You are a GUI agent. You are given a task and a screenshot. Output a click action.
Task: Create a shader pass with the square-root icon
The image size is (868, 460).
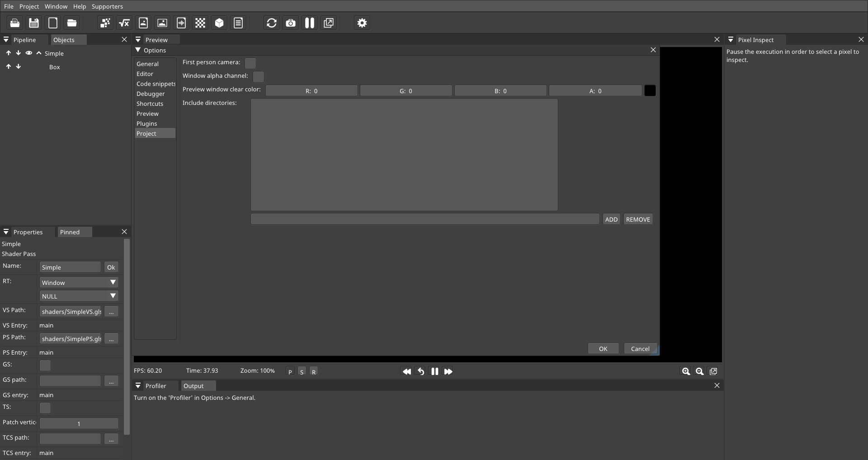(x=125, y=23)
